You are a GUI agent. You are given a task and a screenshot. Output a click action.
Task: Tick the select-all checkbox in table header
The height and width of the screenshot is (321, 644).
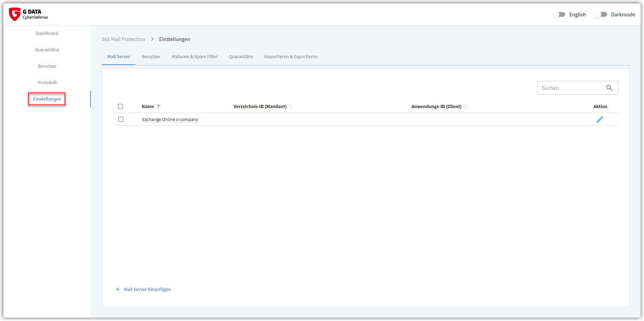121,106
